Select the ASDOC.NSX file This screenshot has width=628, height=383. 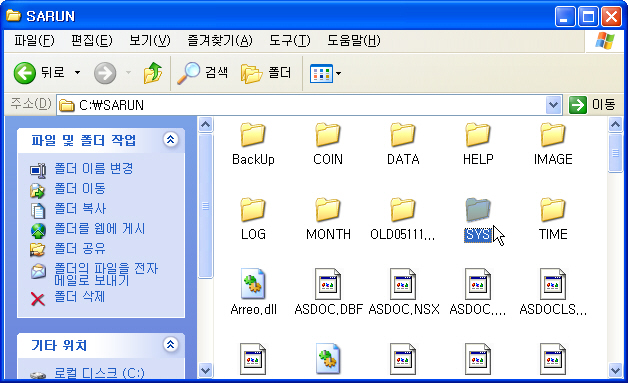point(403,292)
